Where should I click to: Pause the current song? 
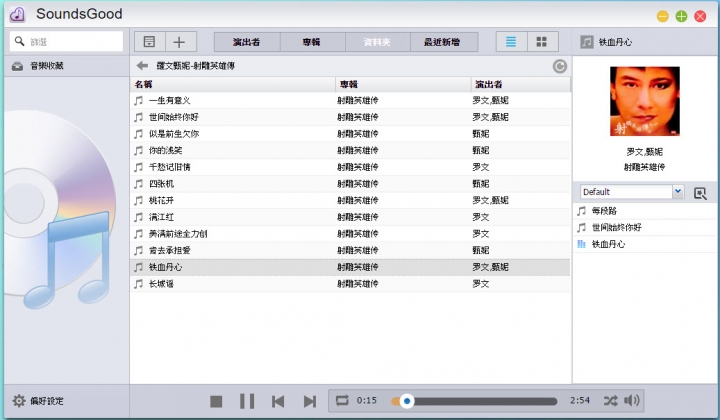(x=247, y=401)
